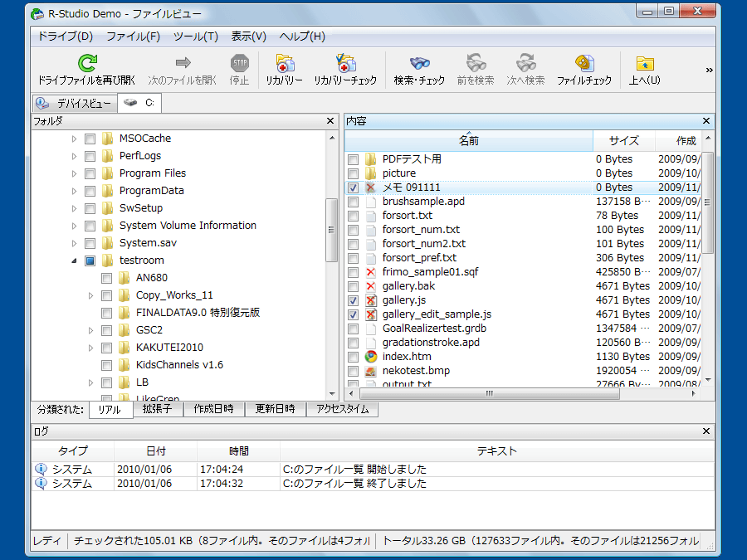Click the R-Studio application icon in title bar
Screen dimensions: 747x560
(x=37, y=14)
